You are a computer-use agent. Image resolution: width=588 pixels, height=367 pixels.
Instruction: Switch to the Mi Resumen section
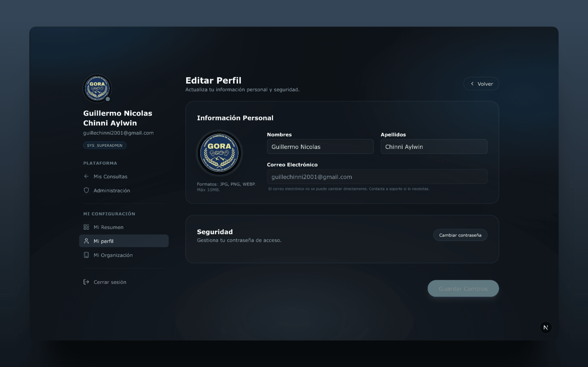tap(108, 227)
